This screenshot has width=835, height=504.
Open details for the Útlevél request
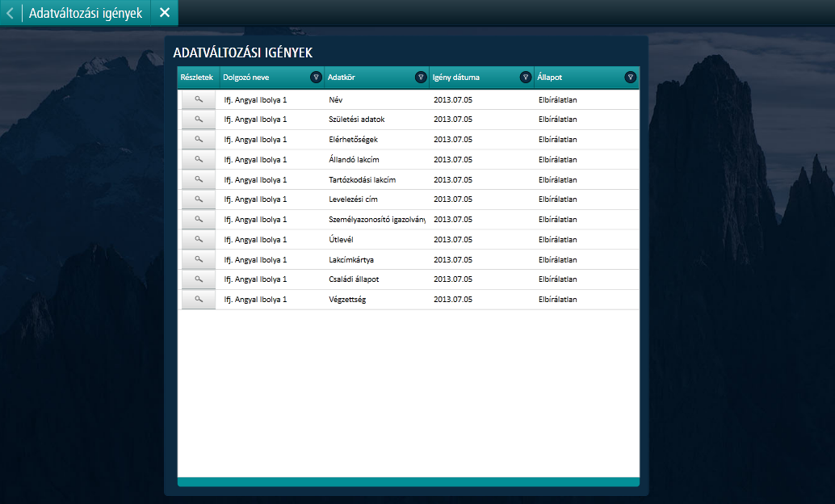click(199, 239)
